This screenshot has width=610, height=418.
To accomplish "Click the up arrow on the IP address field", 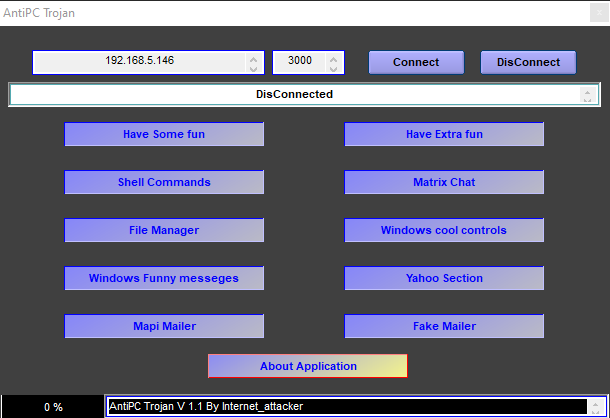I will pos(253,57).
